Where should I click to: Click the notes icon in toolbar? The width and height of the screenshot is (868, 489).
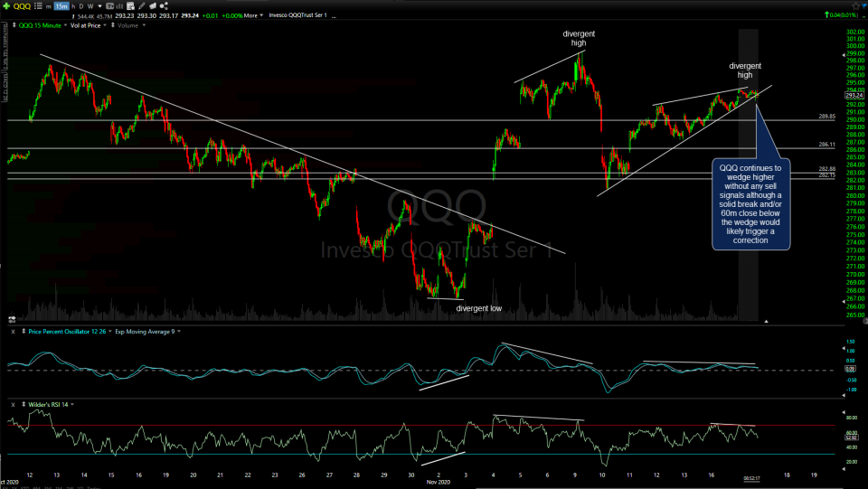pos(153,6)
